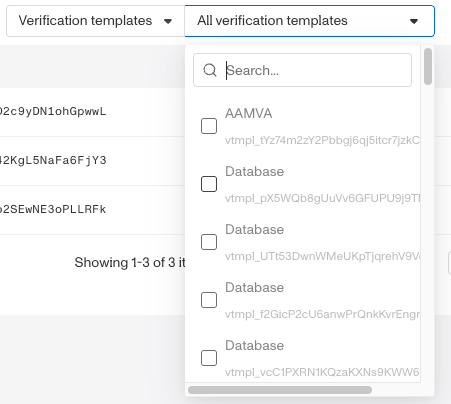
Task: Select the vtmpl_pX5WQb8gUu template ID text
Action: point(322,198)
